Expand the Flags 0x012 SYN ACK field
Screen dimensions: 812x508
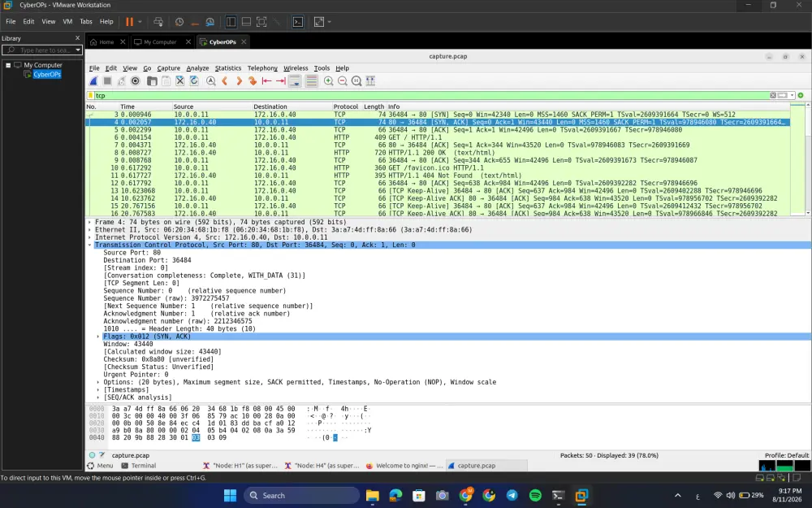click(x=98, y=336)
